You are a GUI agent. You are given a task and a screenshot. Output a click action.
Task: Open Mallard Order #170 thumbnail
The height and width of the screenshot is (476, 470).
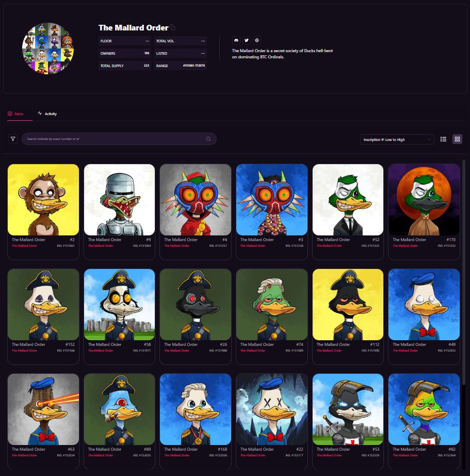click(x=424, y=200)
